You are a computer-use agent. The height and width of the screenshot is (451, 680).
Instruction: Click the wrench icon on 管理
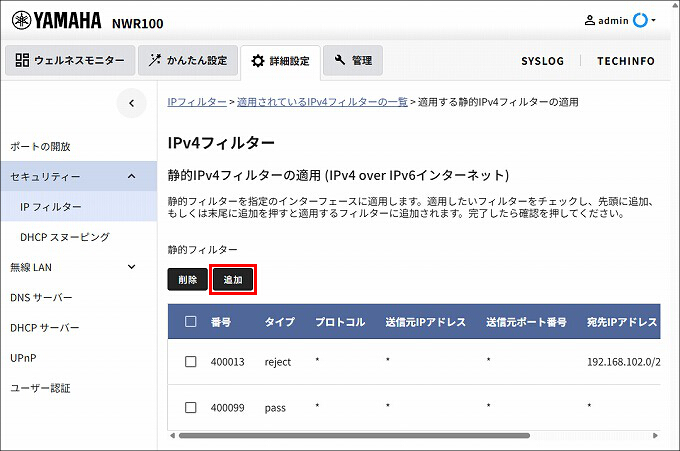pos(340,60)
